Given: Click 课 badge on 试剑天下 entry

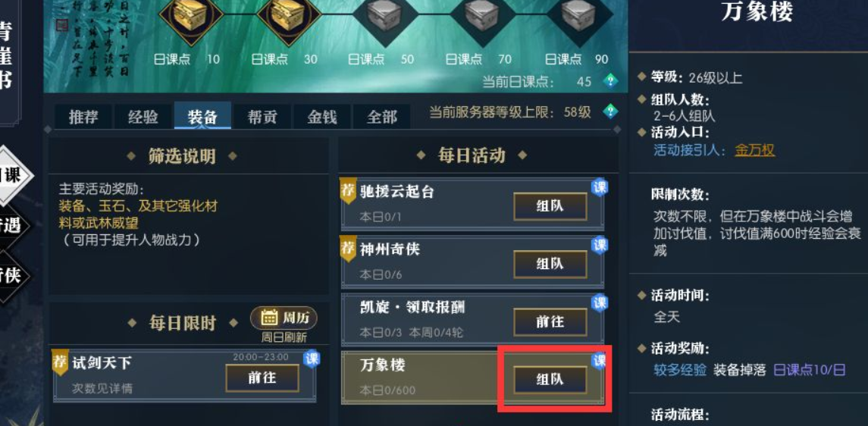Looking at the screenshot, I should 312,359.
